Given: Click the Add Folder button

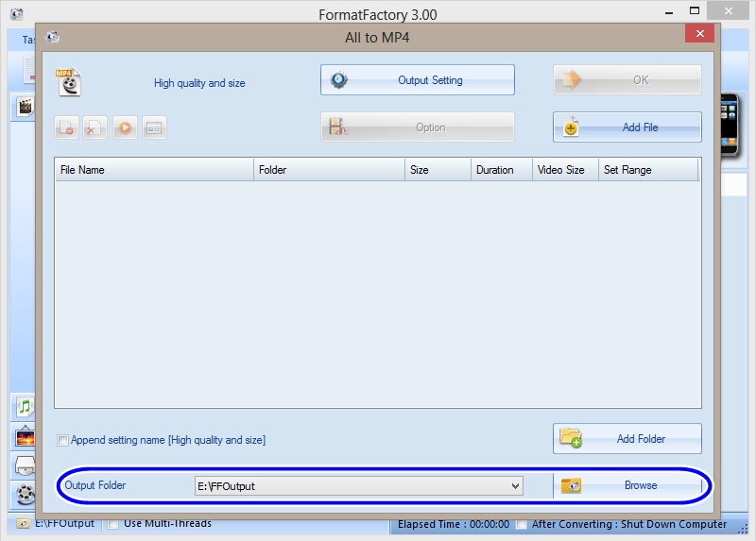Looking at the screenshot, I should click(x=627, y=438).
